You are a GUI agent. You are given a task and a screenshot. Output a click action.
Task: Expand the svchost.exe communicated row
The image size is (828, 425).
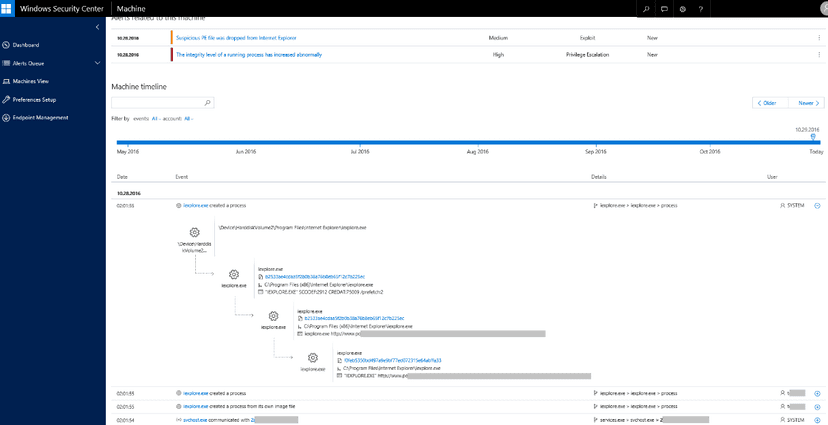(817, 420)
